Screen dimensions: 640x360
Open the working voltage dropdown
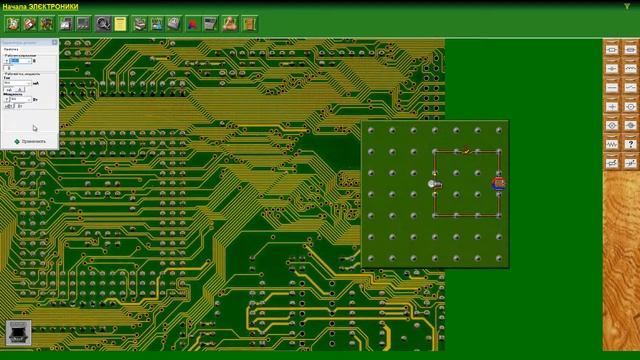(29, 61)
